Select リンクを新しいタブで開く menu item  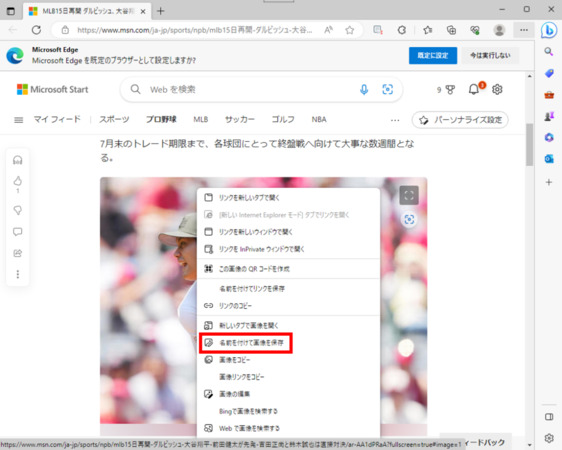[288, 197]
